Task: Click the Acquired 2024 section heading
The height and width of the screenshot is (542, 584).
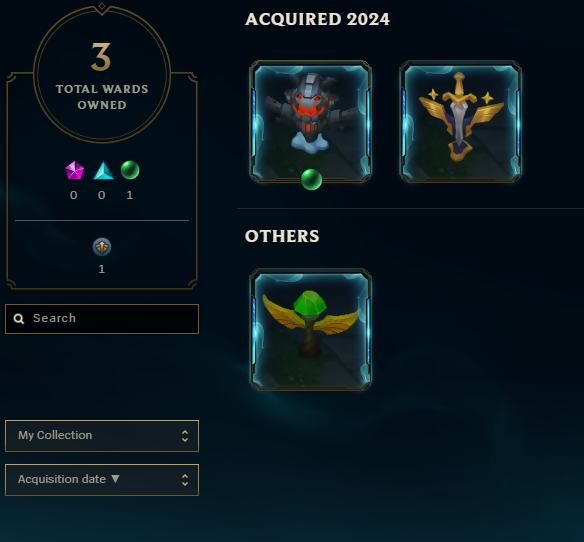Action: pyautogui.click(x=317, y=19)
